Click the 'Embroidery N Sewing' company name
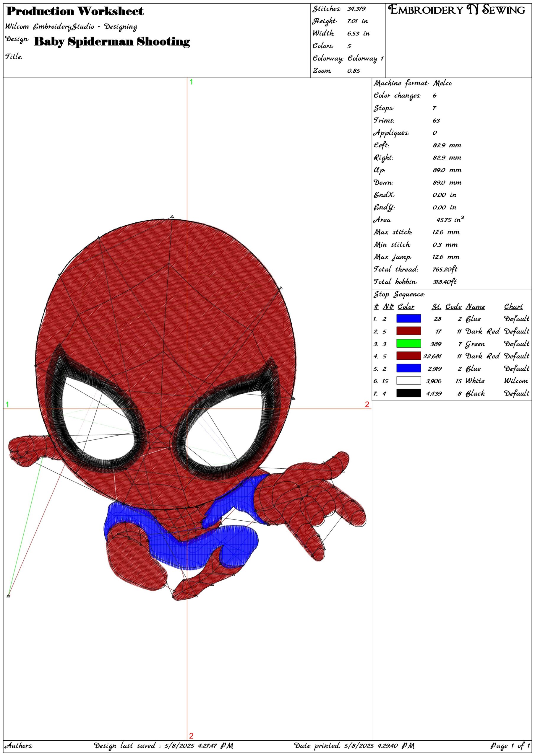Screen dimensions: 535x756 click(457, 10)
